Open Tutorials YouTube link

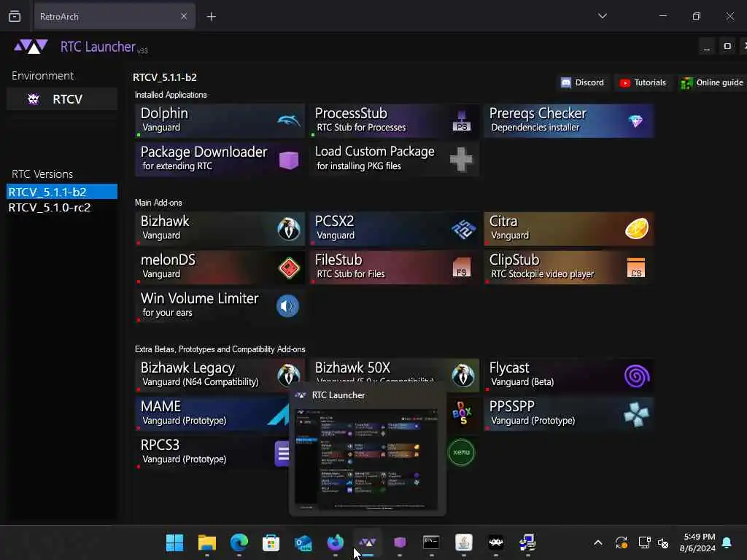click(x=643, y=83)
